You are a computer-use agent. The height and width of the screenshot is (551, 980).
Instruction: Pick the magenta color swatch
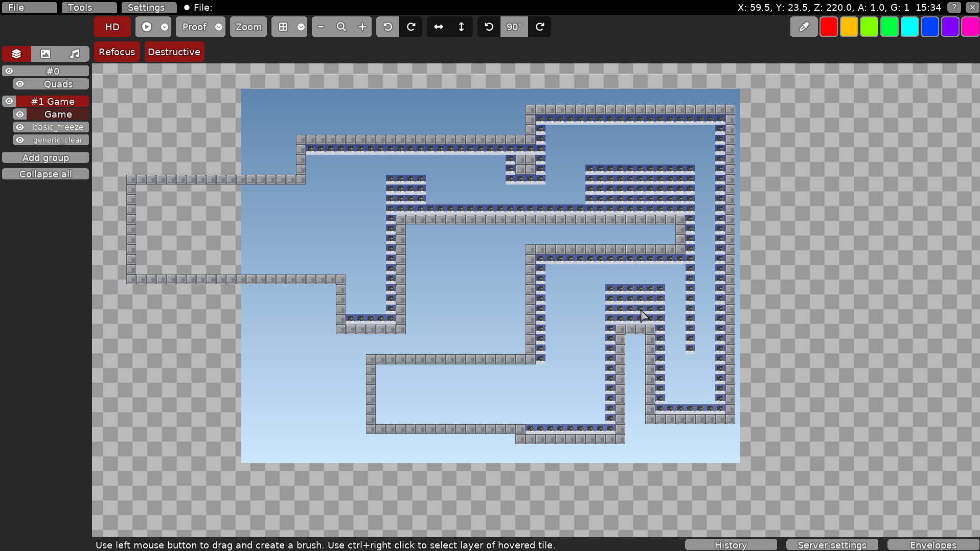(970, 27)
